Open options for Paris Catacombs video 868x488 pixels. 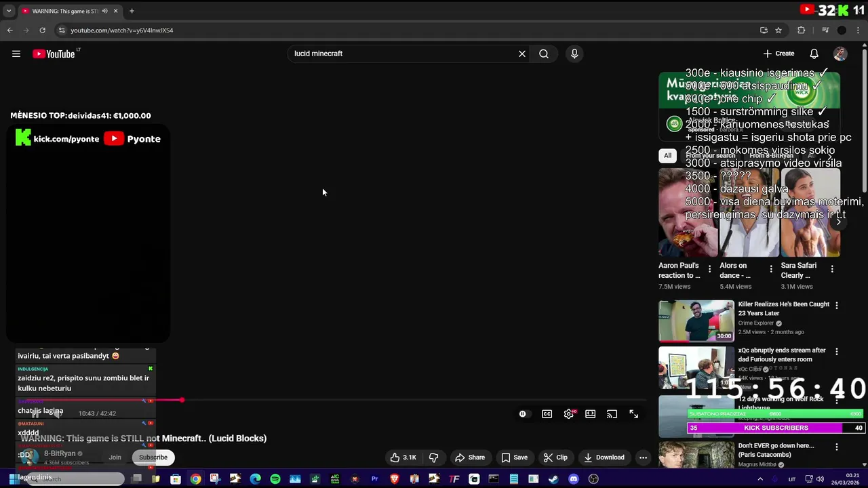837,447
